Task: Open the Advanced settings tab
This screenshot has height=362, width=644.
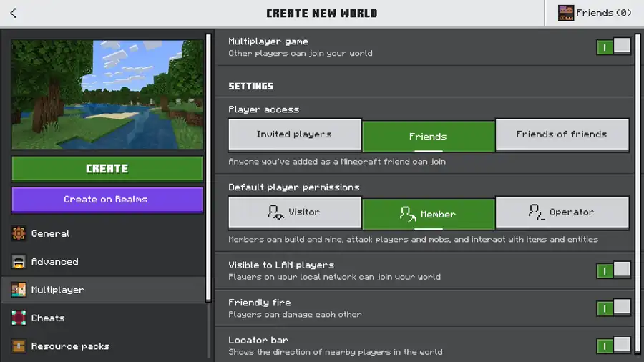Action: (x=55, y=262)
